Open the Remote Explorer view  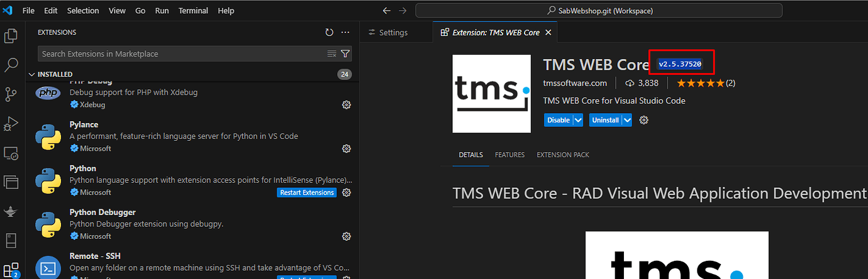(x=11, y=153)
